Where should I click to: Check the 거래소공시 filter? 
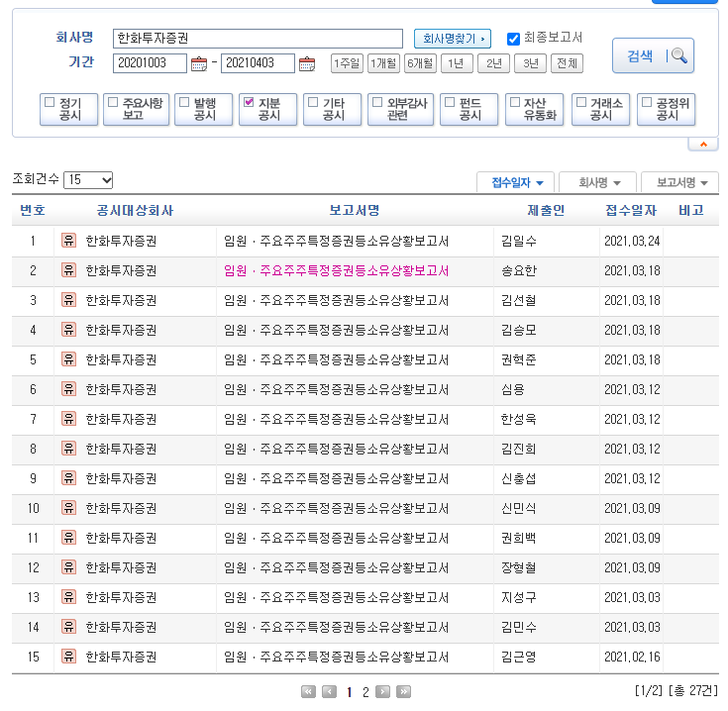[x=580, y=102]
